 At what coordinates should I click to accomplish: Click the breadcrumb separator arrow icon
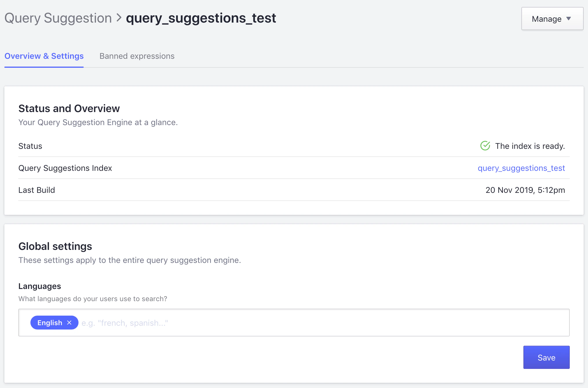tap(119, 18)
